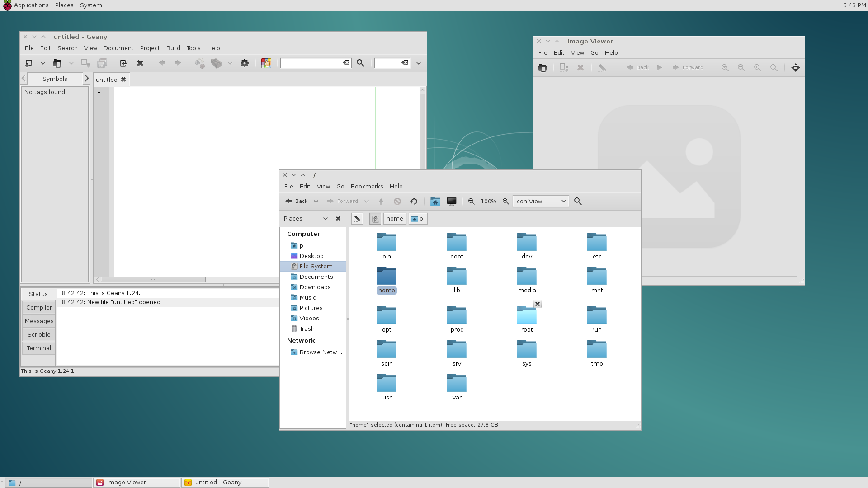The width and height of the screenshot is (868, 488).
Task: Close the untitled document tab
Action: (x=123, y=80)
